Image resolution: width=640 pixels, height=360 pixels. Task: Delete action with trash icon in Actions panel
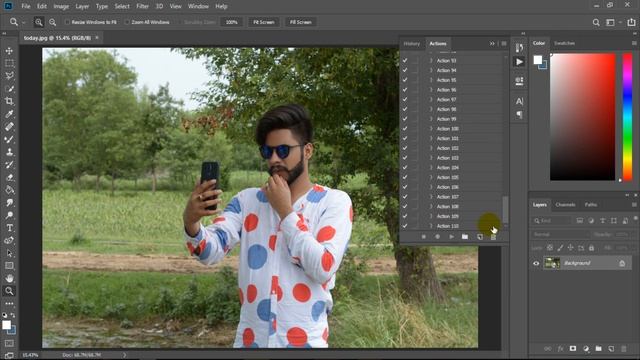click(493, 237)
